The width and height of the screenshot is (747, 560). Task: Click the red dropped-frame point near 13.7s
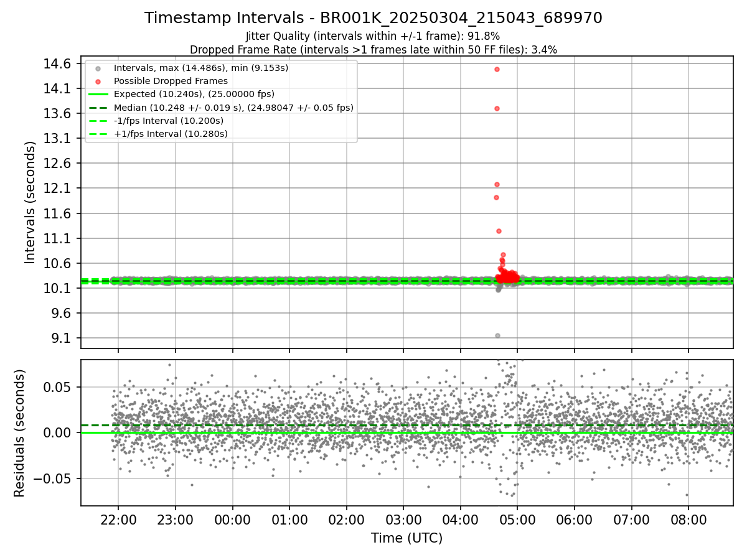497,108
